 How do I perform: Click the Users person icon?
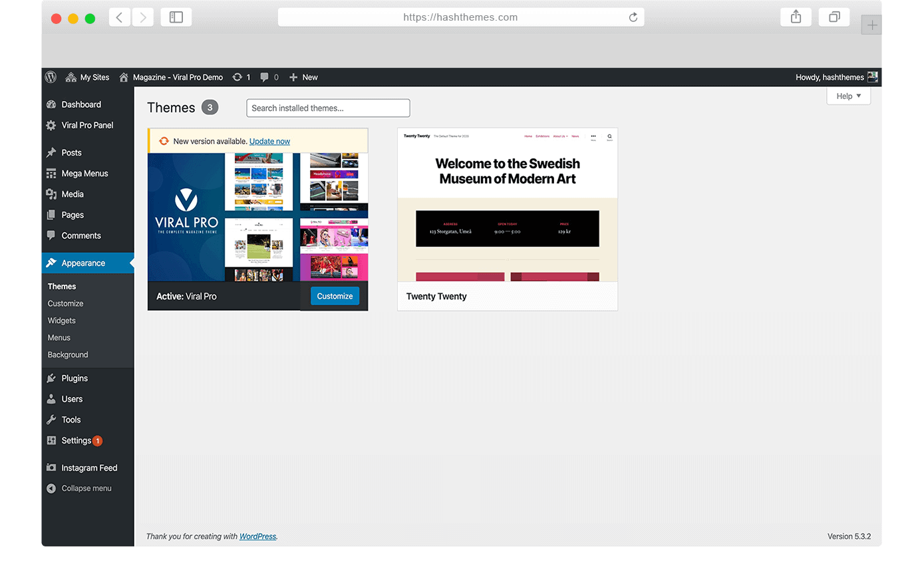pyautogui.click(x=51, y=399)
